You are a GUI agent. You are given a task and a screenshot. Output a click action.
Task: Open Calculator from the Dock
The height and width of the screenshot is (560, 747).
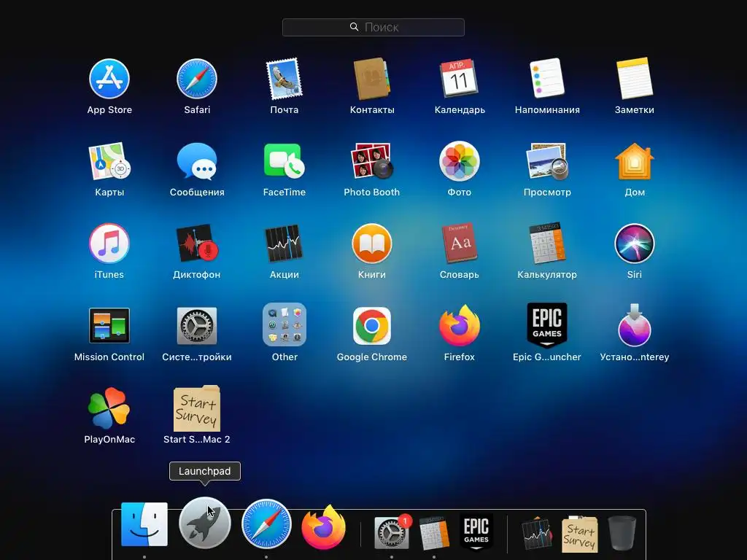coord(434,532)
